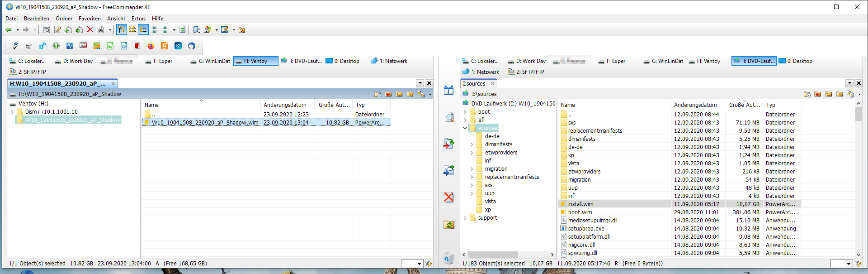The image size is (868, 274).
Task: Open the binoculars search icon
Action: click(101, 30)
